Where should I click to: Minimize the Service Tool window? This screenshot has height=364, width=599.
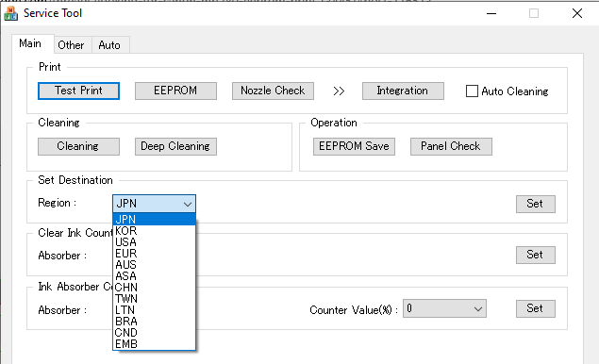(491, 13)
